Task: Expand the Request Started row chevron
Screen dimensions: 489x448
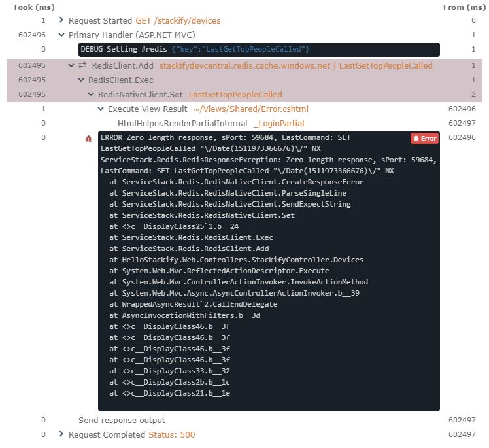Action: [x=61, y=20]
